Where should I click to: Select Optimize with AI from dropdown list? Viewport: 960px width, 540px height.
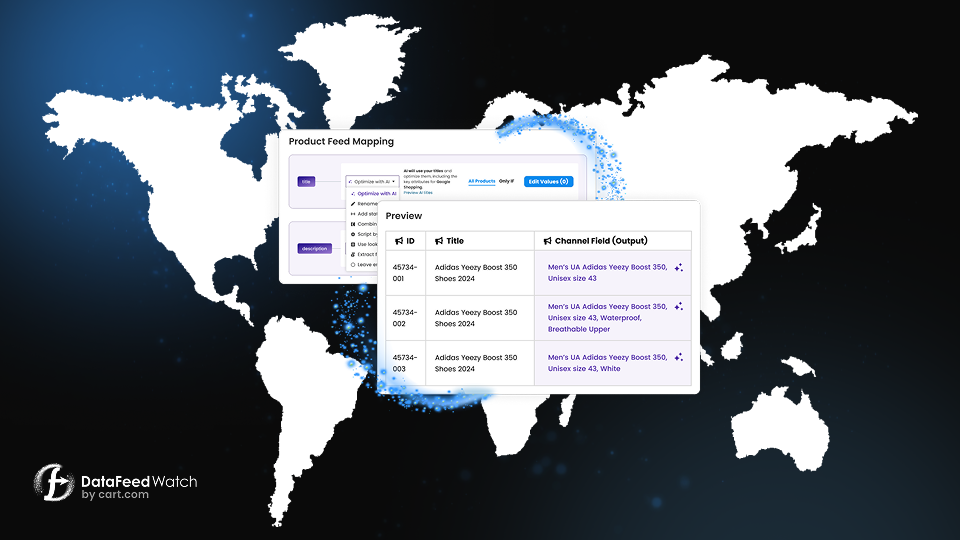375,193
